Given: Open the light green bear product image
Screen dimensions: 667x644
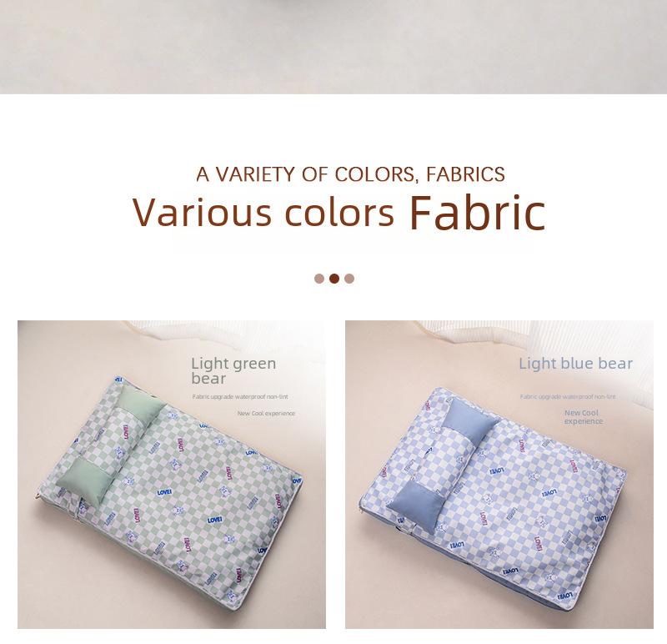Looking at the screenshot, I should [x=172, y=474].
